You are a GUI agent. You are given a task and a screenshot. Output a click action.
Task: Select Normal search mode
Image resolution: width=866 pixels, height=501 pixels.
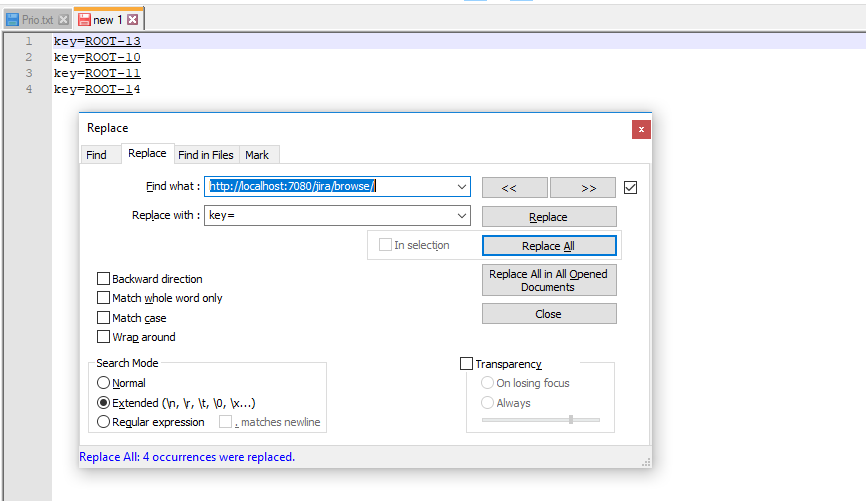click(x=103, y=382)
